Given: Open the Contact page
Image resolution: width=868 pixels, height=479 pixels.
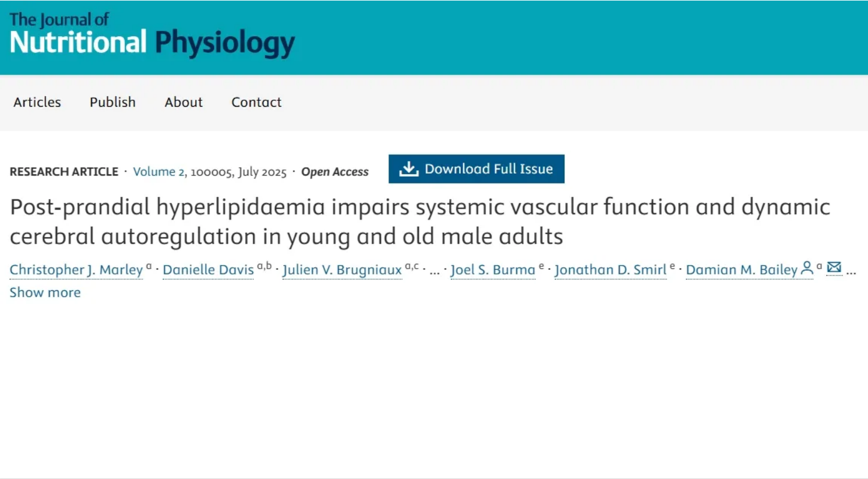Looking at the screenshot, I should 256,102.
